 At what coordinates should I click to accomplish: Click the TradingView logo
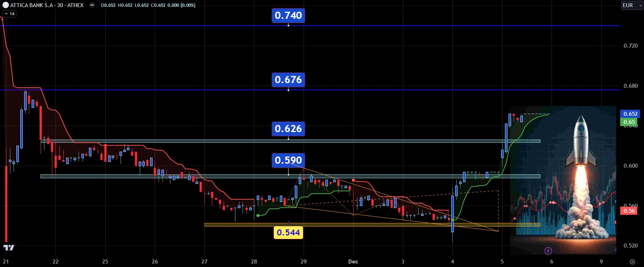click(x=9, y=247)
